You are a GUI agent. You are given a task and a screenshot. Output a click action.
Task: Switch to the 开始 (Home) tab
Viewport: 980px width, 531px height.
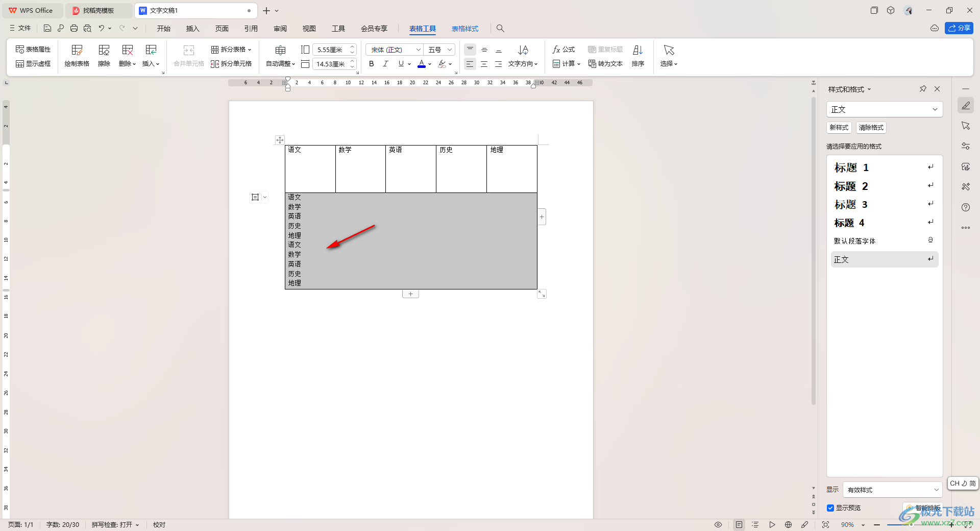pyautogui.click(x=164, y=29)
